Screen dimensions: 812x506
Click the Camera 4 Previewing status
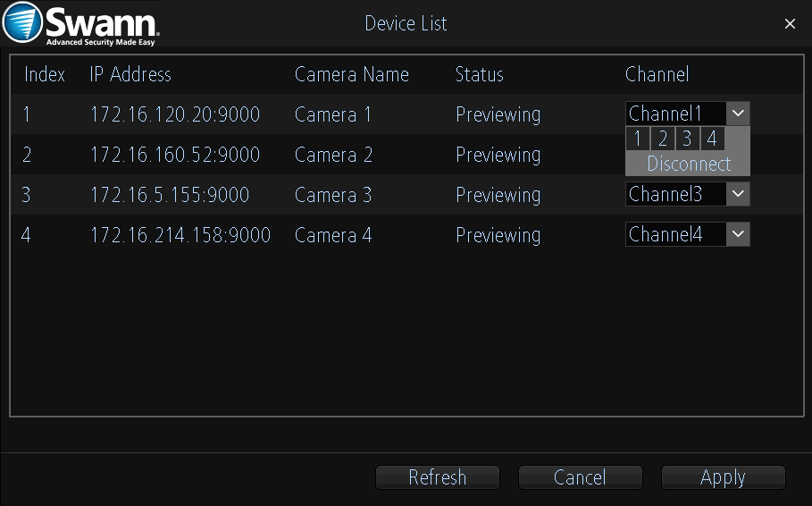pyautogui.click(x=498, y=235)
